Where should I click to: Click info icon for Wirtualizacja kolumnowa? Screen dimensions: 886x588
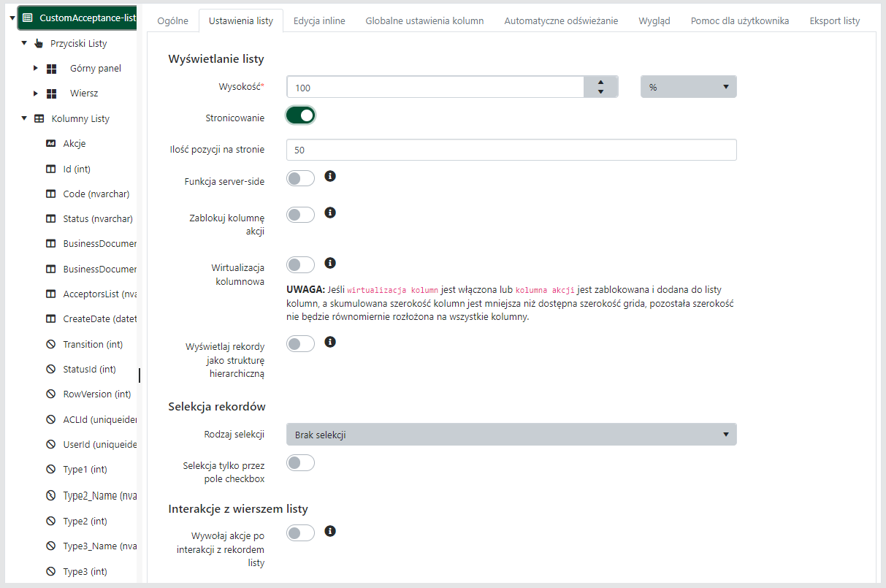[330, 262]
